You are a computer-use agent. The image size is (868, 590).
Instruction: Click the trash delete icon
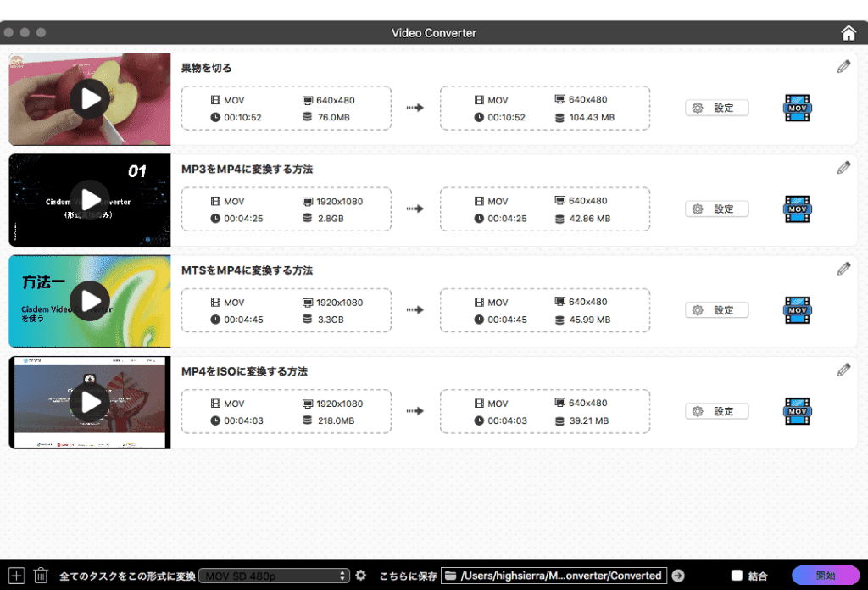[41, 576]
